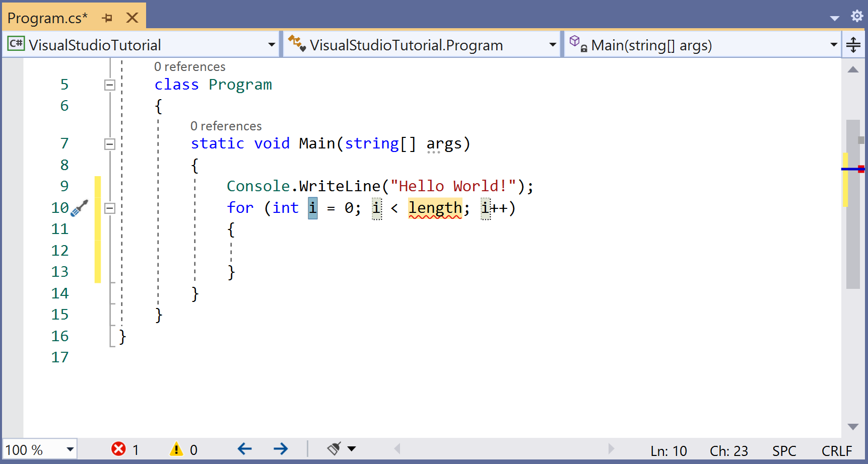This screenshot has height=464, width=868.
Task: Click the 'Console' class name
Action: click(x=258, y=186)
